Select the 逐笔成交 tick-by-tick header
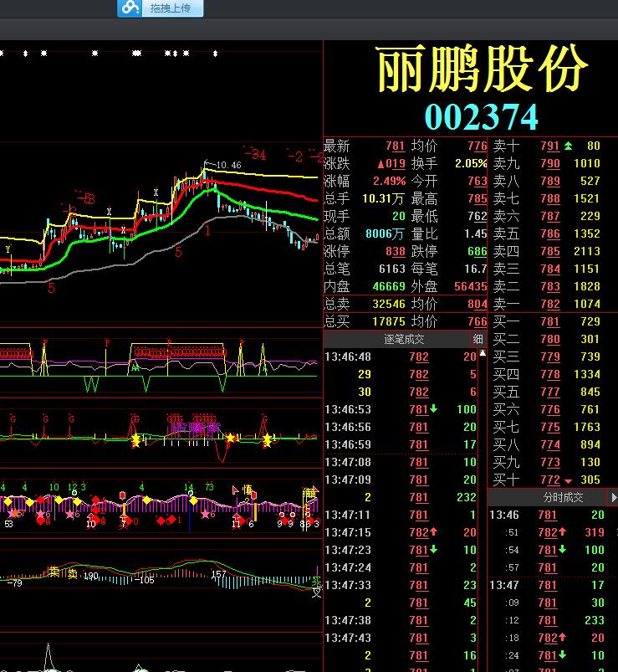 click(x=404, y=340)
